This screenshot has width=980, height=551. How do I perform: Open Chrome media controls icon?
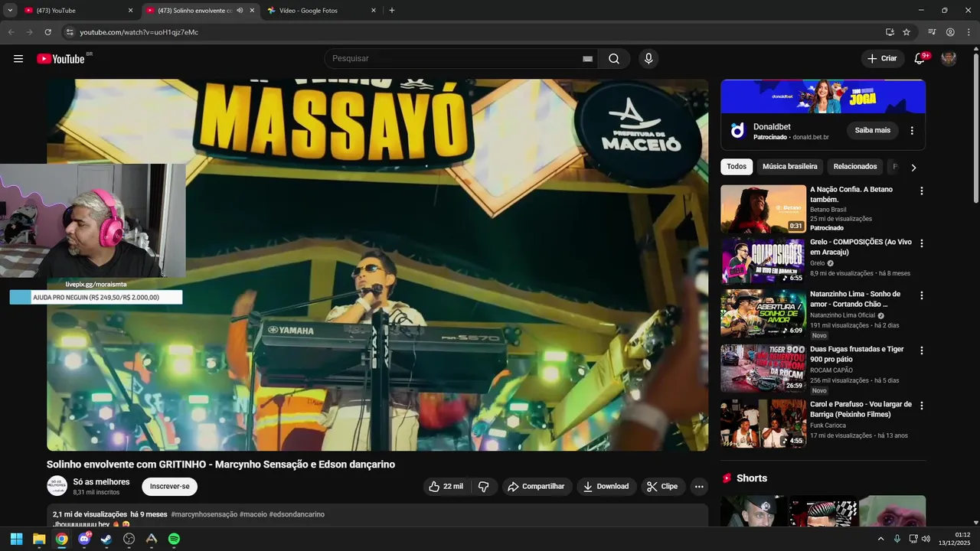click(932, 32)
